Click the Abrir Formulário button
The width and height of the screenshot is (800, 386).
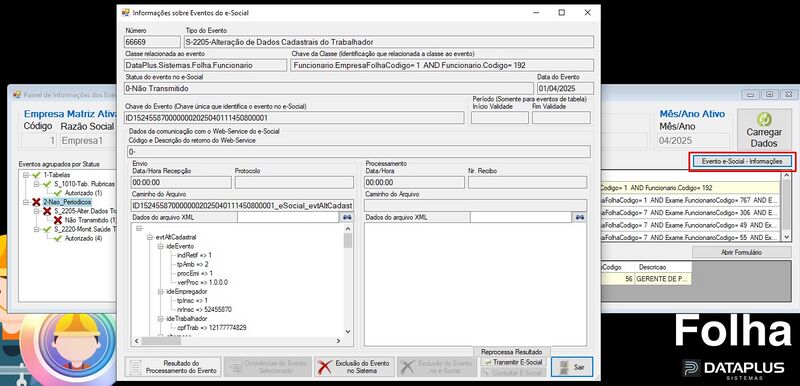click(741, 252)
